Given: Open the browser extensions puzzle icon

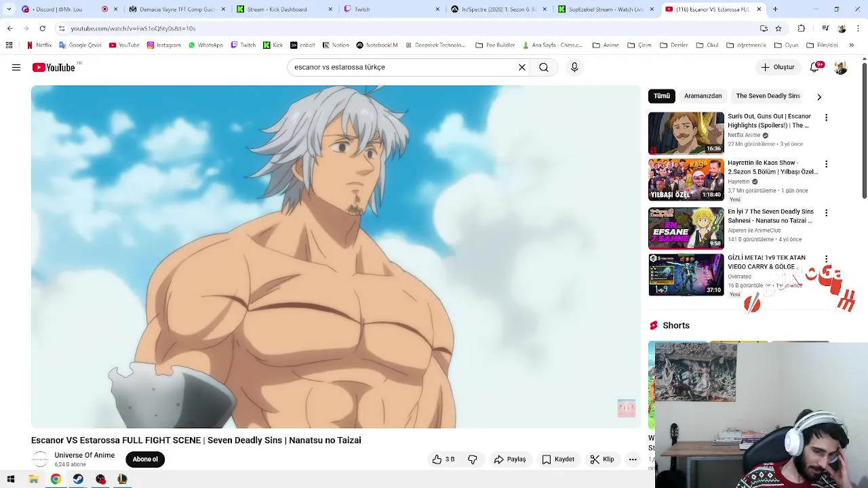Looking at the screenshot, I should click(802, 28).
